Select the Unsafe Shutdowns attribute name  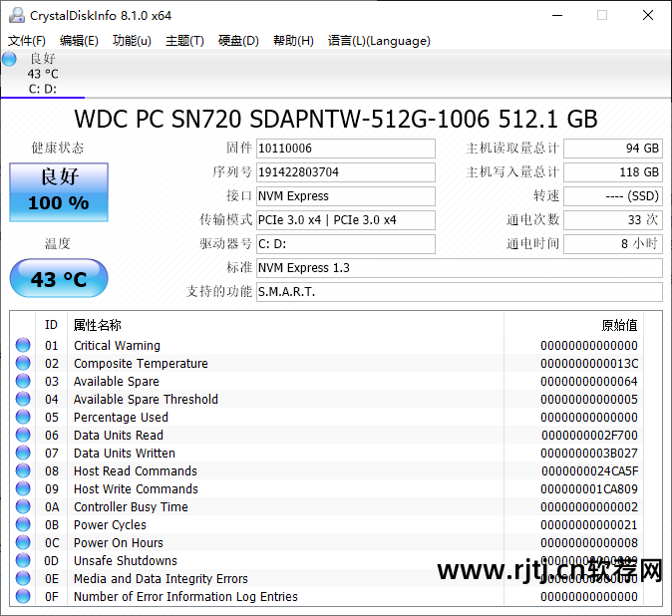(126, 561)
